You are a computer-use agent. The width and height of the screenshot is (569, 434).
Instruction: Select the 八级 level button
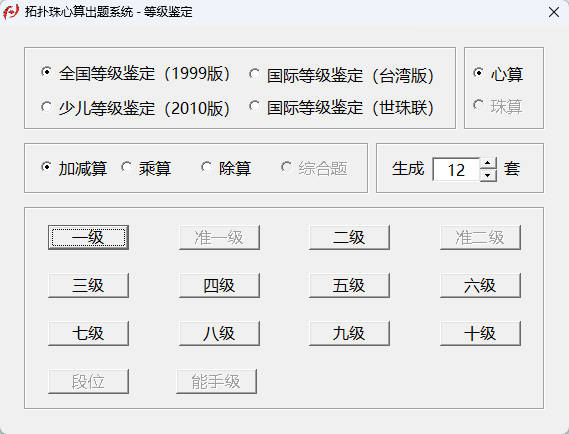219,333
